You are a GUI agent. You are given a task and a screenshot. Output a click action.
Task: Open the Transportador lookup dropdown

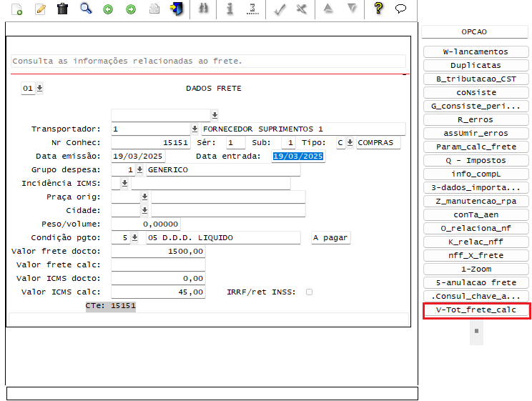[x=194, y=129]
